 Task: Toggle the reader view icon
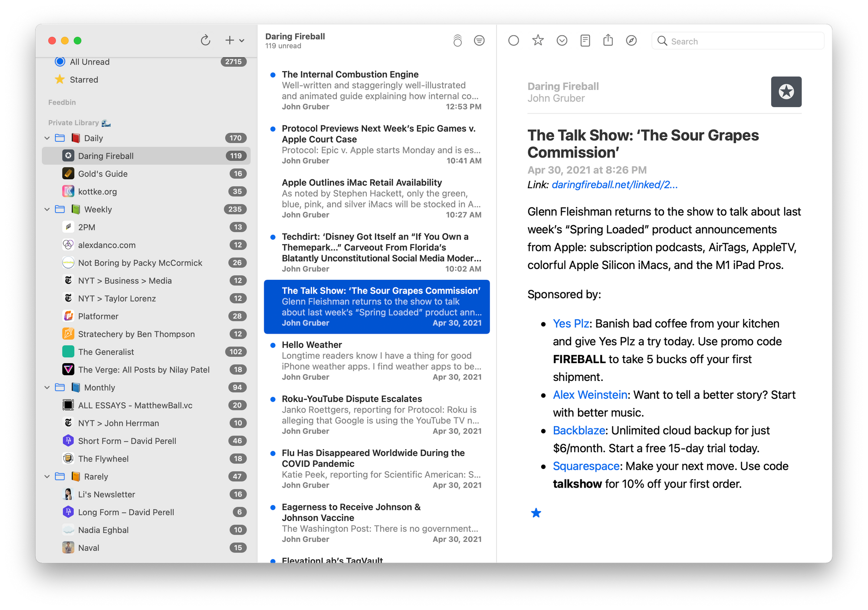point(585,41)
